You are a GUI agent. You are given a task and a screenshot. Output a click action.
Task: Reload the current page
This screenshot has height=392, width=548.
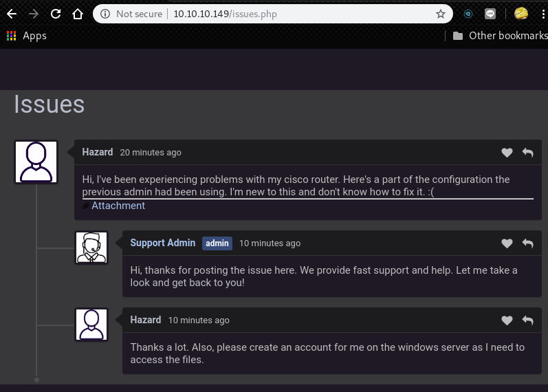[56, 14]
